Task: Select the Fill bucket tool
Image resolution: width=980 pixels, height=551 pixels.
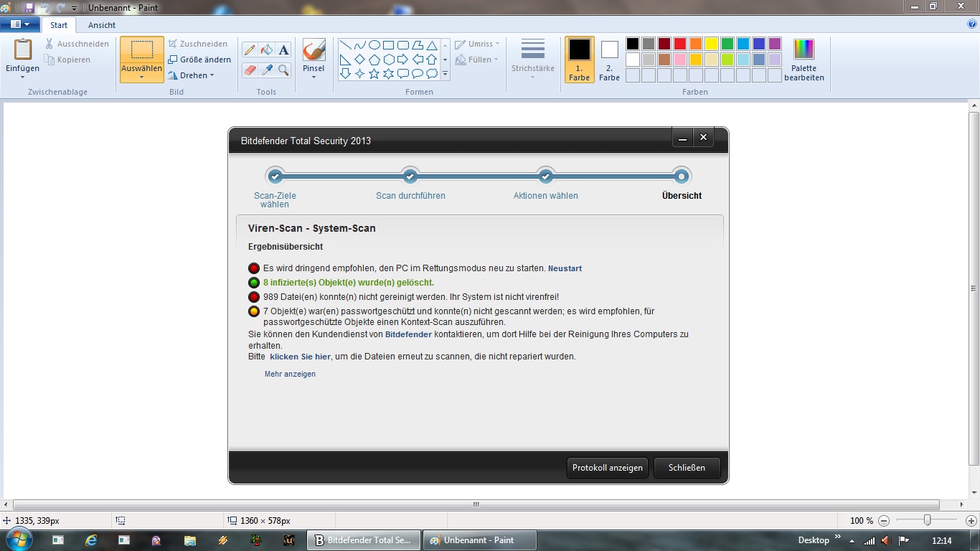Action: coord(267,50)
